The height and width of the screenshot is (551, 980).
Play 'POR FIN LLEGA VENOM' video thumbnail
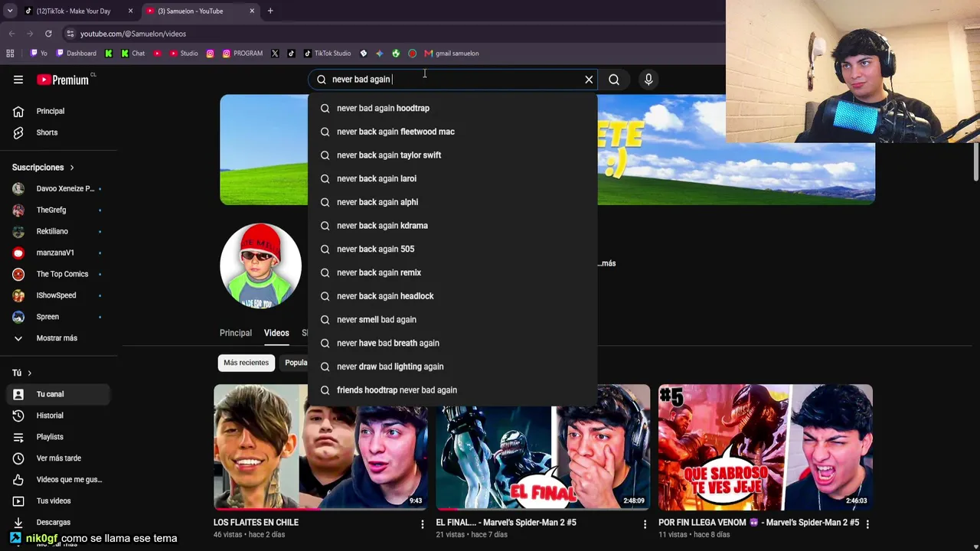point(766,447)
